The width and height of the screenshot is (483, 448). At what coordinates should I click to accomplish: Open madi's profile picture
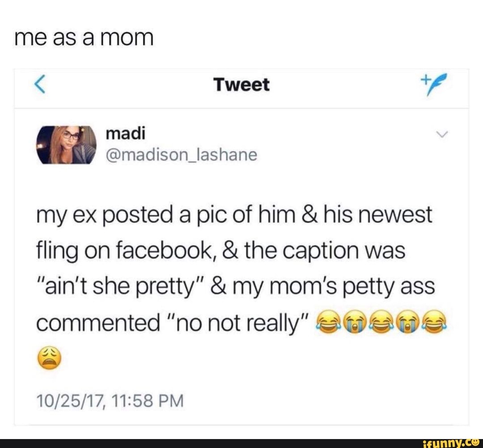[67, 145]
